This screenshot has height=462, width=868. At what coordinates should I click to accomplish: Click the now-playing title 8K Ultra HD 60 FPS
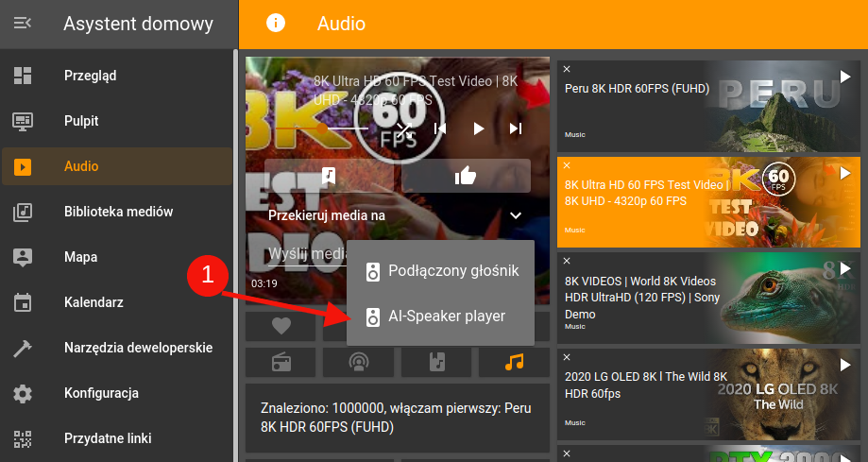point(416,91)
